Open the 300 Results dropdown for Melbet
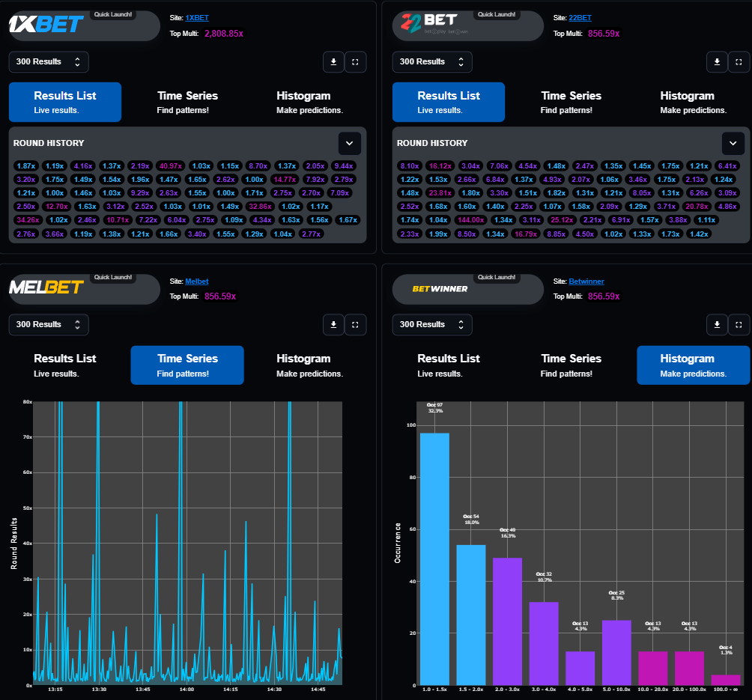 point(49,325)
